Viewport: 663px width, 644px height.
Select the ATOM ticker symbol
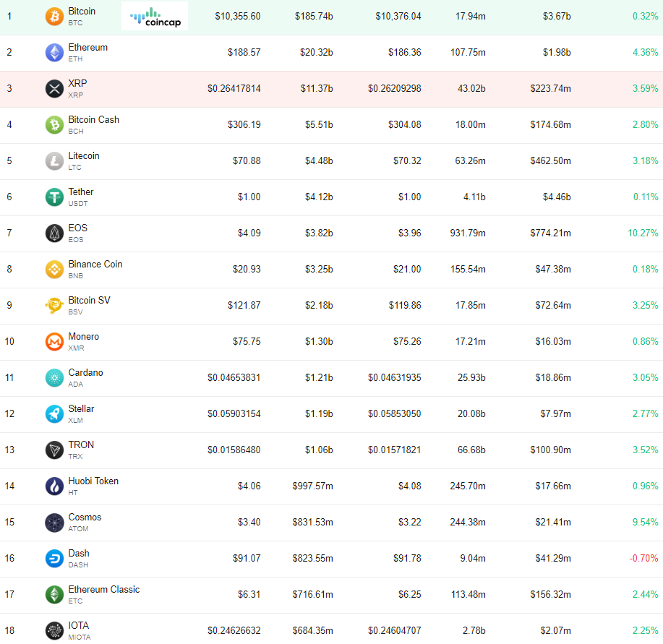pos(78,529)
